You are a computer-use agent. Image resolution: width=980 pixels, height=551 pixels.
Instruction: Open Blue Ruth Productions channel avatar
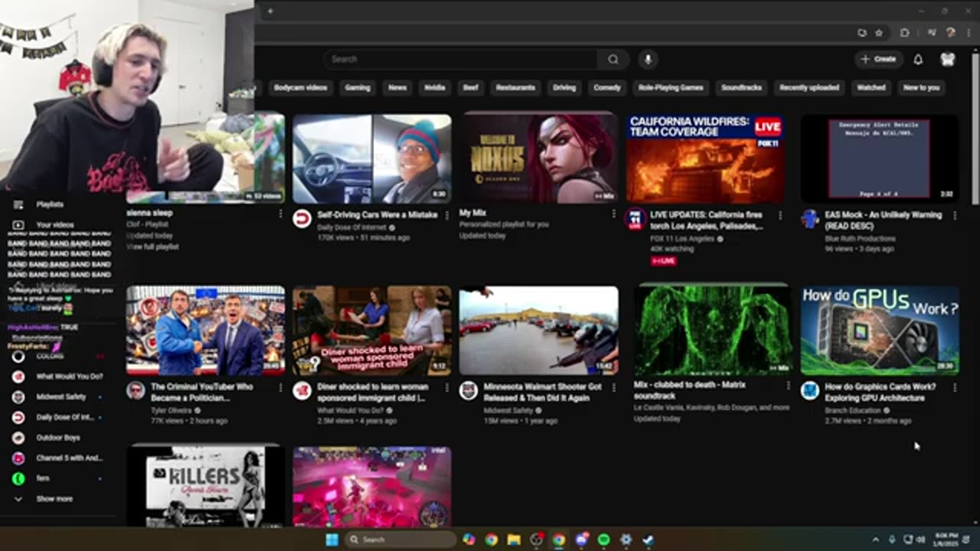[810, 220]
